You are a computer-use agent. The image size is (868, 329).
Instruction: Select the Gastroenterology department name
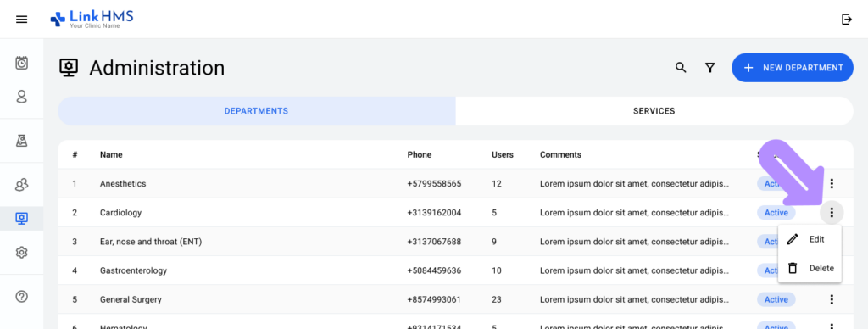tap(133, 270)
